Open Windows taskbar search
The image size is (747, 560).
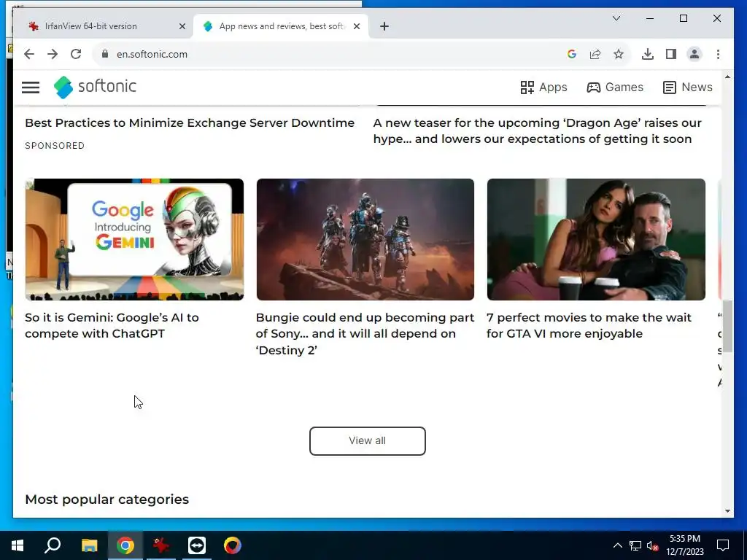click(53, 545)
